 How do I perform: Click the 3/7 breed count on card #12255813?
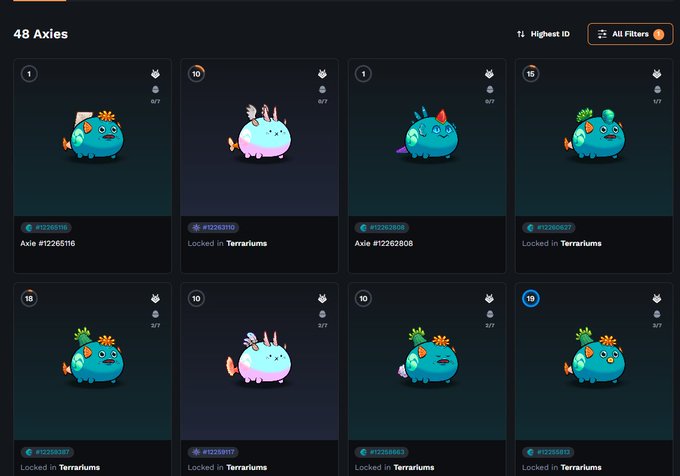coord(657,326)
